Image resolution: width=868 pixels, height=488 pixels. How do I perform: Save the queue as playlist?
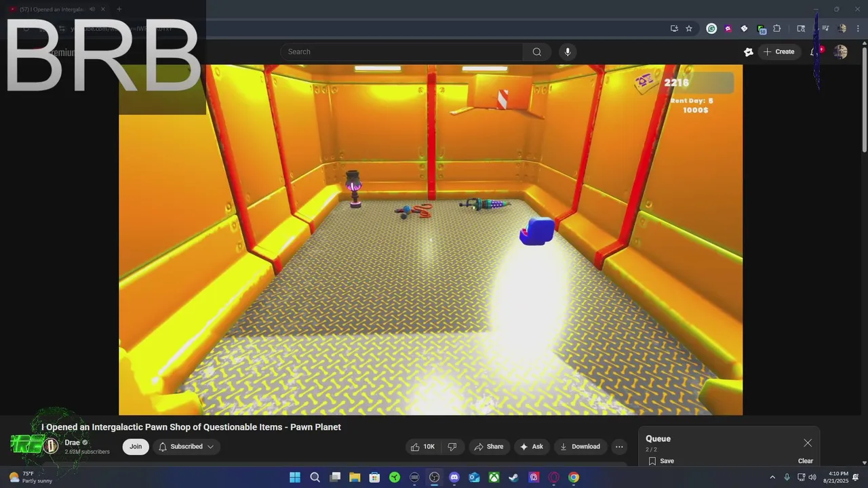[x=661, y=461]
